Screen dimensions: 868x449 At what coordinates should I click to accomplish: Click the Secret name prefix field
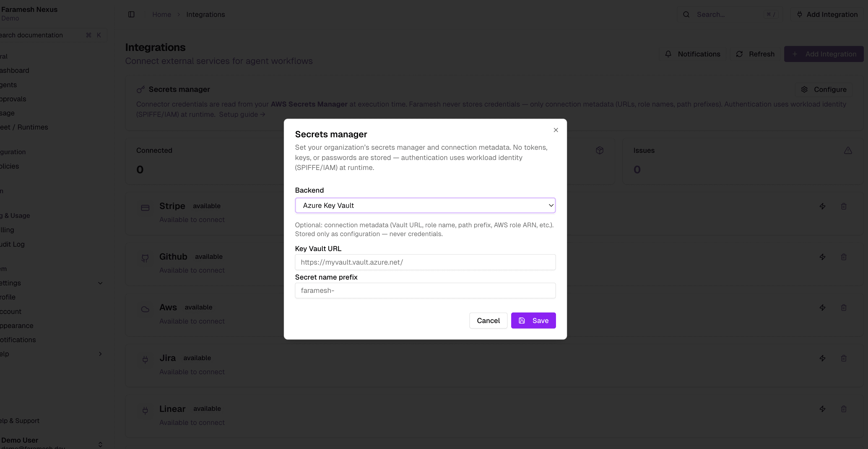425,291
